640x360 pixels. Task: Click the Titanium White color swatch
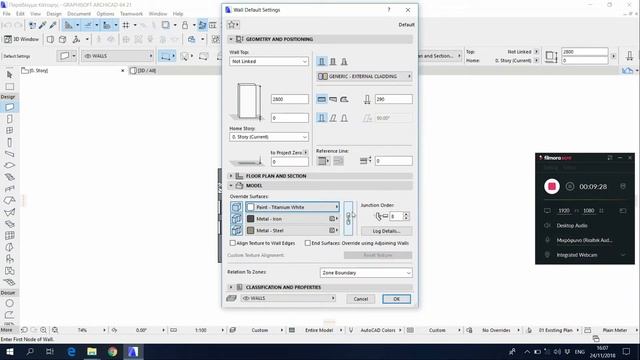251,207
